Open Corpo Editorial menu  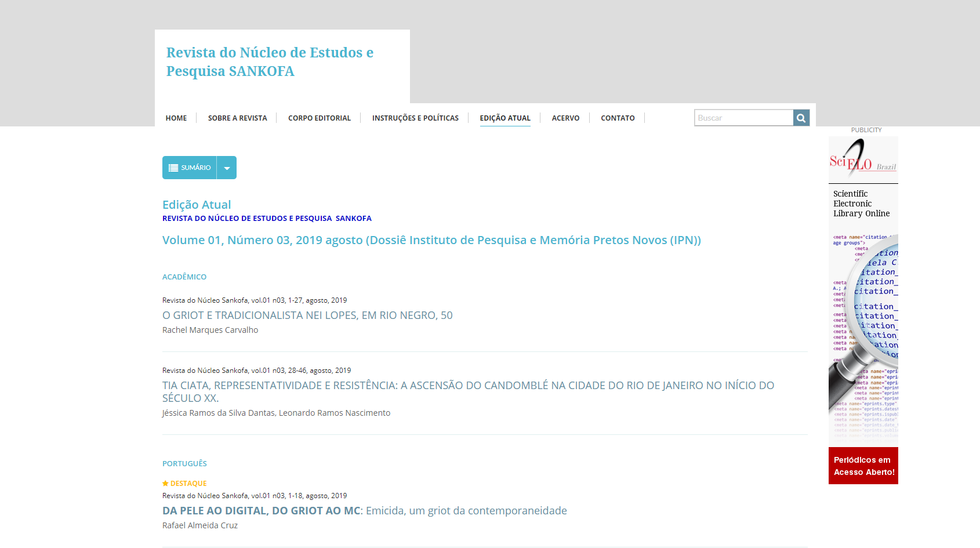[319, 118]
